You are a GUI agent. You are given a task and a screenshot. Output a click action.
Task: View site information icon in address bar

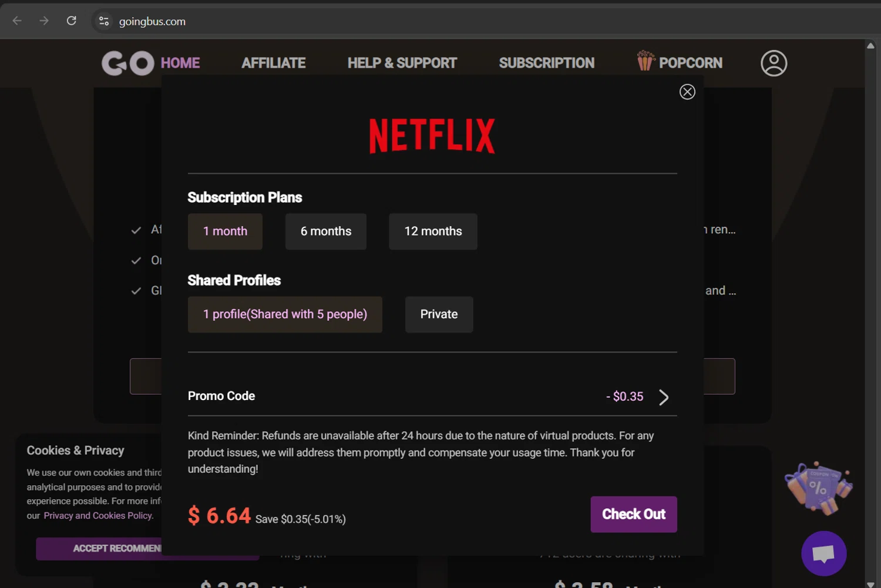coord(104,21)
